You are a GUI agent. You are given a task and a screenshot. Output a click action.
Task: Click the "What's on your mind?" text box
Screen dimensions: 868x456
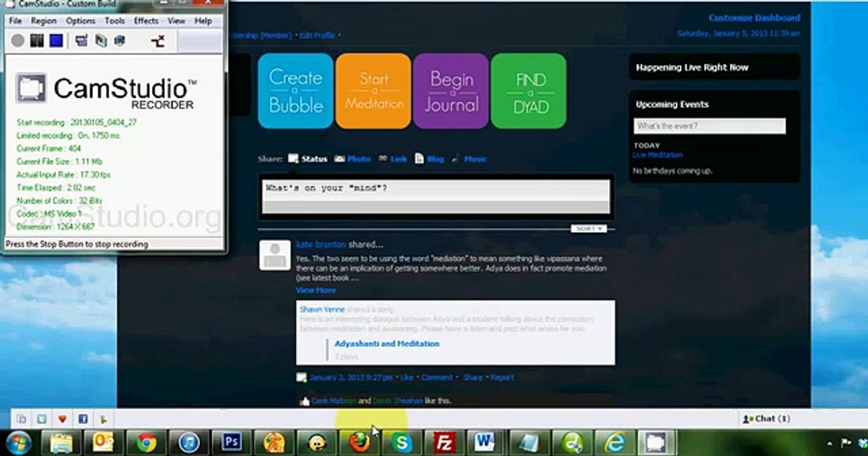click(436, 196)
